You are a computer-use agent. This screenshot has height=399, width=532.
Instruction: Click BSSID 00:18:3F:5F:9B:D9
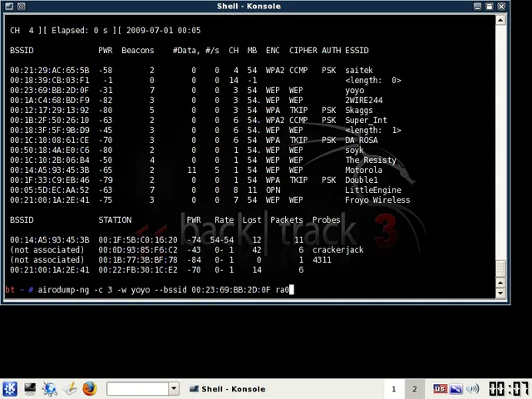pos(50,131)
